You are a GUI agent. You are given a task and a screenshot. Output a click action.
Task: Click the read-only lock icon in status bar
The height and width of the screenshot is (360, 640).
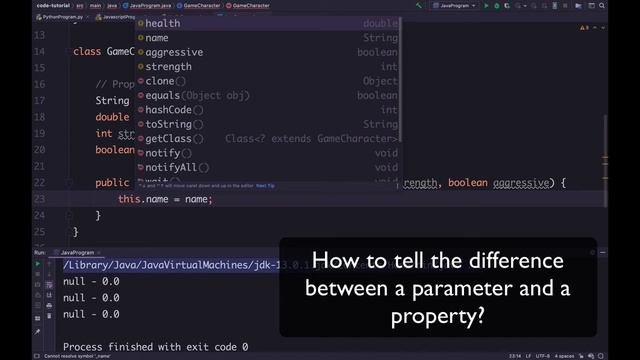click(581, 356)
